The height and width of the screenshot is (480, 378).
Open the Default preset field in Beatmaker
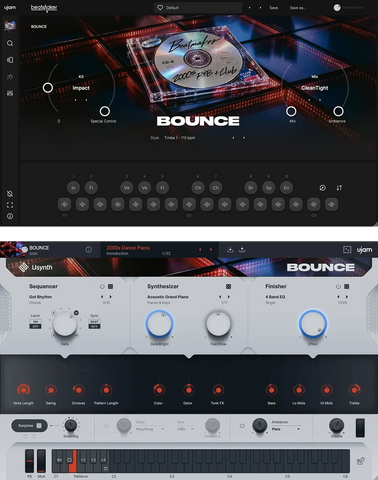[x=198, y=7]
